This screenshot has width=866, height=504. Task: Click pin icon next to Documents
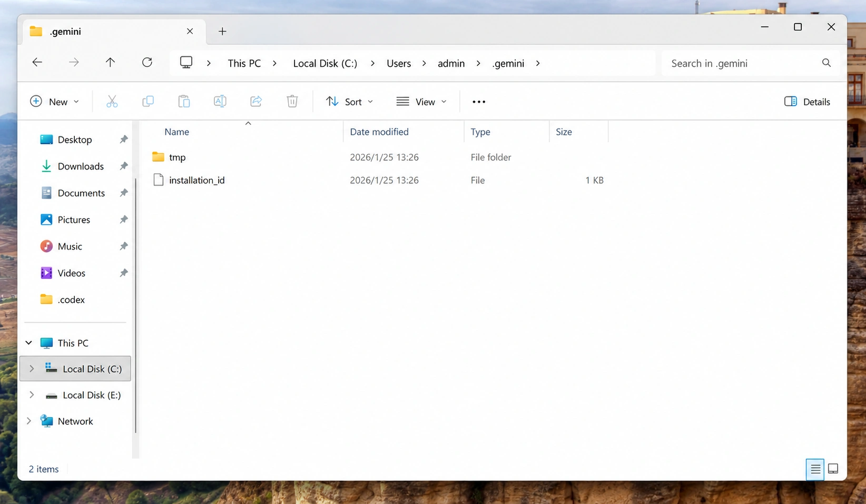[124, 193]
